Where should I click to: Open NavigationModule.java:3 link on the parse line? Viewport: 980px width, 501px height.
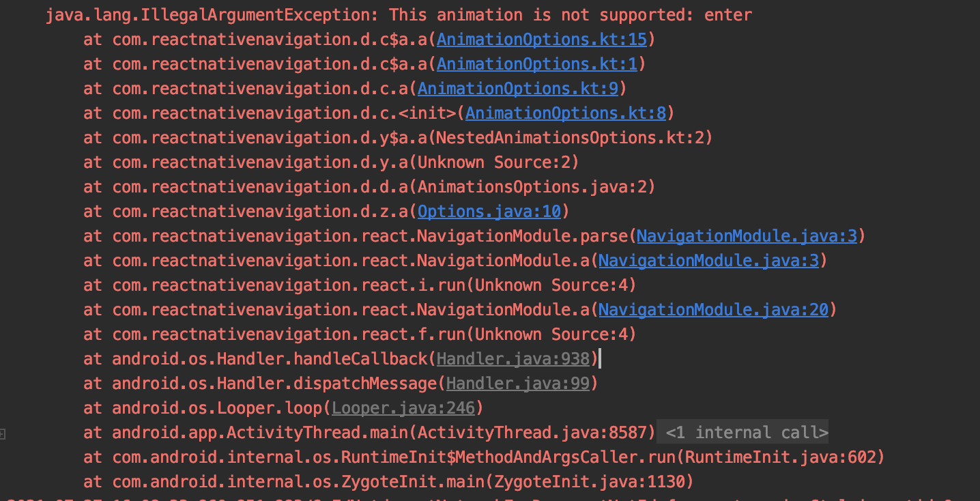pos(747,236)
